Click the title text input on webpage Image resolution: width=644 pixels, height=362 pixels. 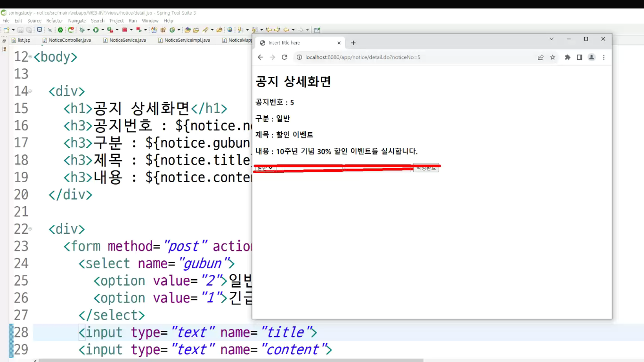coord(310,168)
